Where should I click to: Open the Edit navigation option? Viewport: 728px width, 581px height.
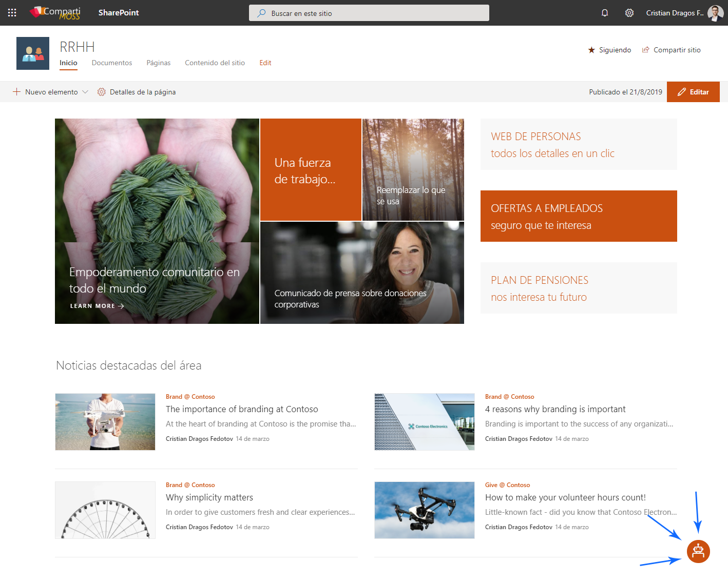(x=265, y=63)
